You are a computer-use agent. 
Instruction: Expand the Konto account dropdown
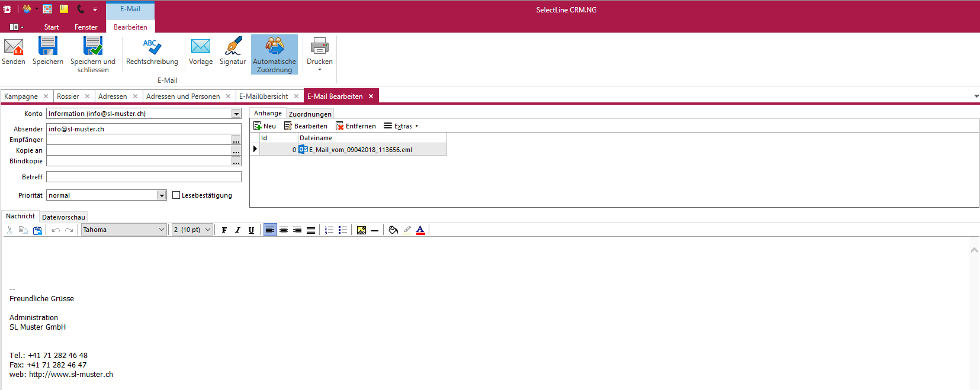coord(236,114)
